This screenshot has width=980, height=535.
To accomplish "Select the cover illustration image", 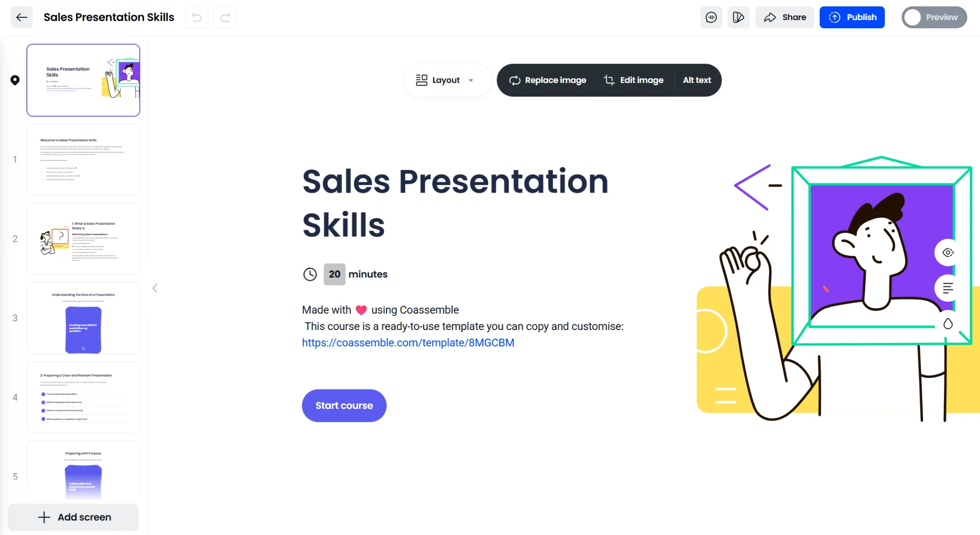I will pos(837,289).
